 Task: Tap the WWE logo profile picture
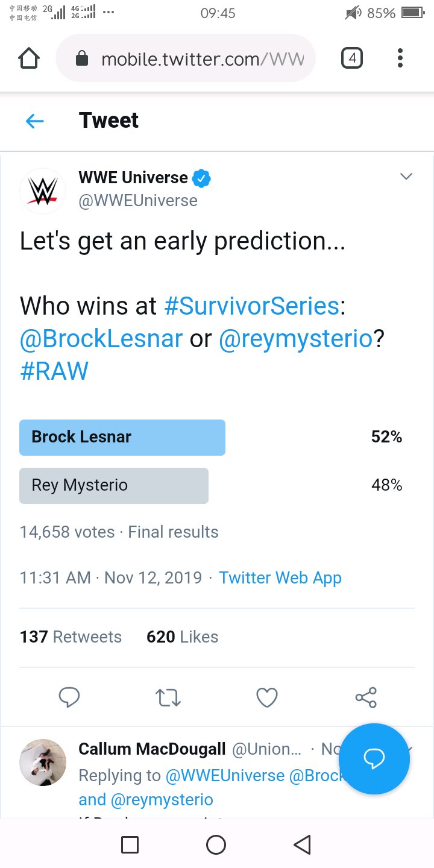[x=43, y=191]
